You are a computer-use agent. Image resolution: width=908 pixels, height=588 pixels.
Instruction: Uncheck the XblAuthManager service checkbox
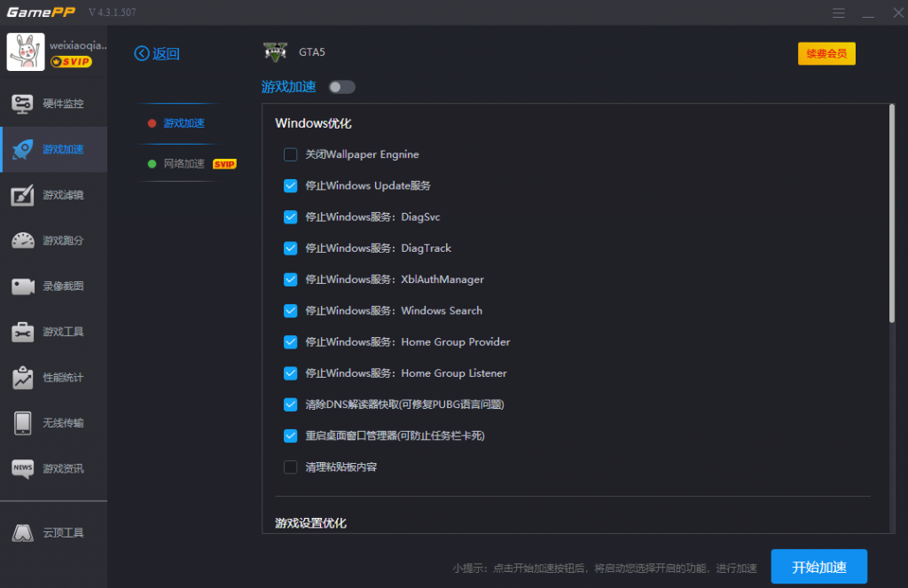coord(291,279)
